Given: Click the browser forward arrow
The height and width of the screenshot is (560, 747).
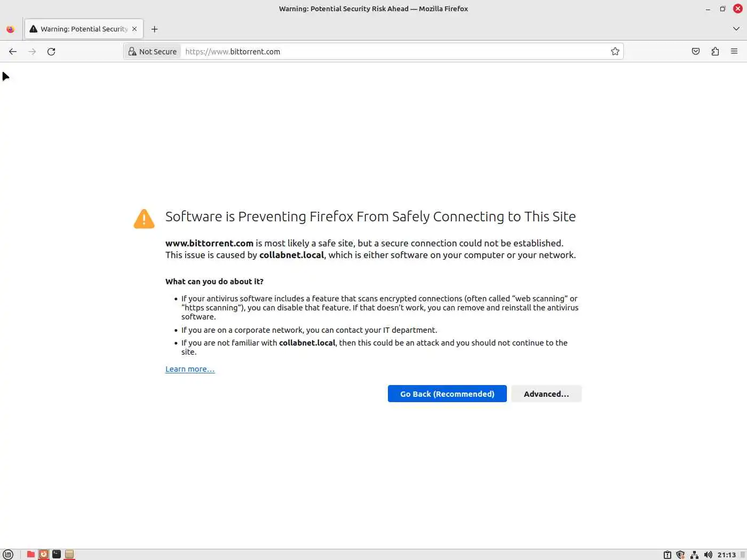Looking at the screenshot, I should click(32, 52).
